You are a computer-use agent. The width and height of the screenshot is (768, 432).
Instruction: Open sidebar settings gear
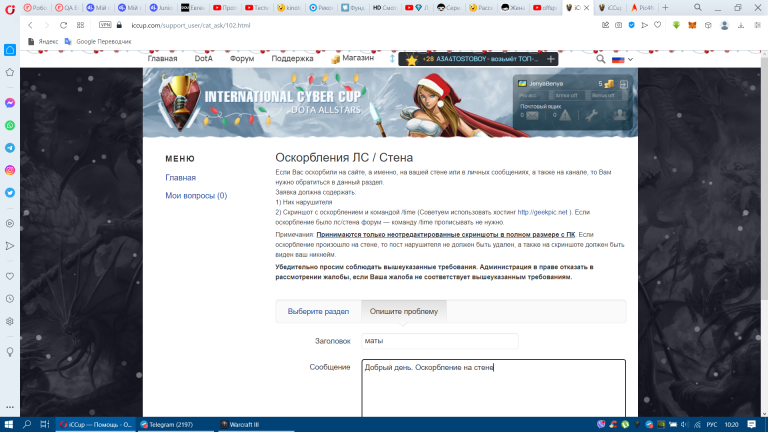[x=10, y=321]
